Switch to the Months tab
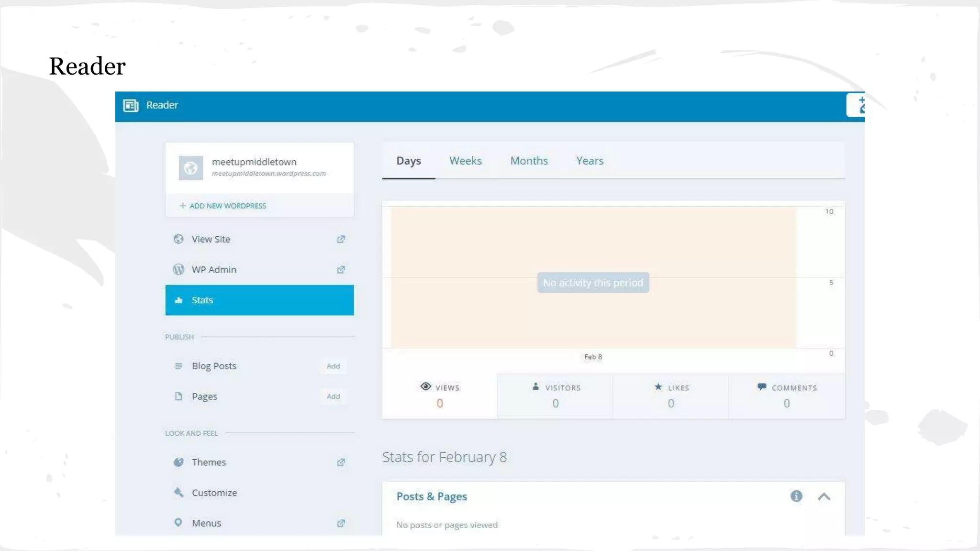Viewport: 980px width, 551px height. tap(529, 161)
